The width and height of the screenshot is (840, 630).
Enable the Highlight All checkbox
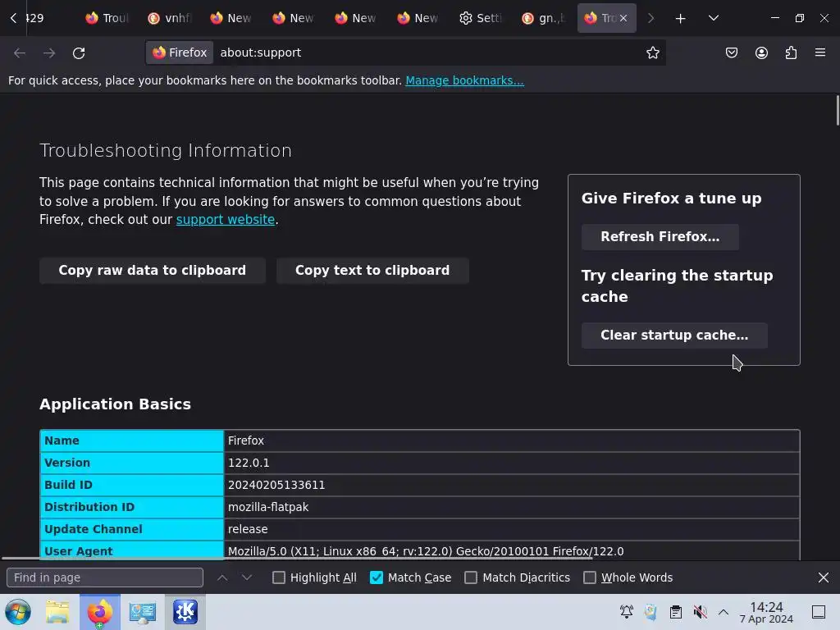[x=279, y=577]
